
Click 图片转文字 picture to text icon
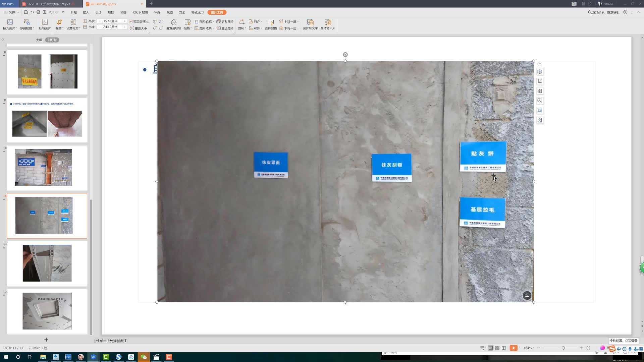point(310,24)
